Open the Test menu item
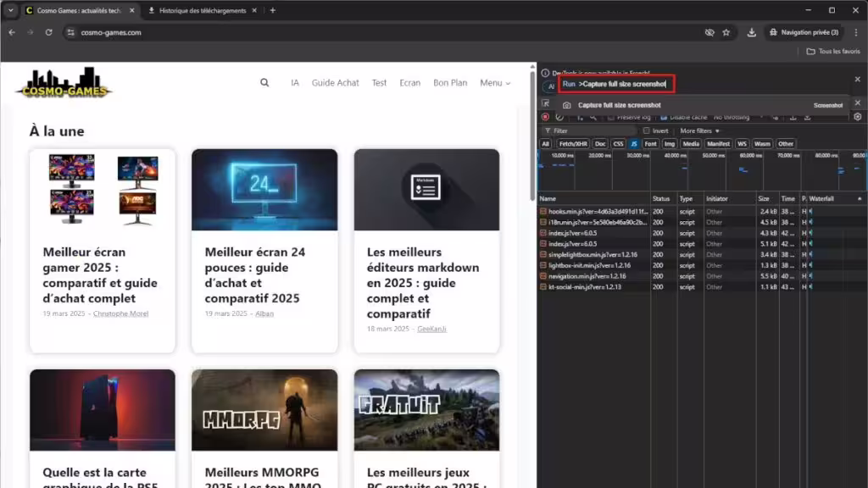Image resolution: width=868 pixels, height=488 pixels. coord(379,83)
